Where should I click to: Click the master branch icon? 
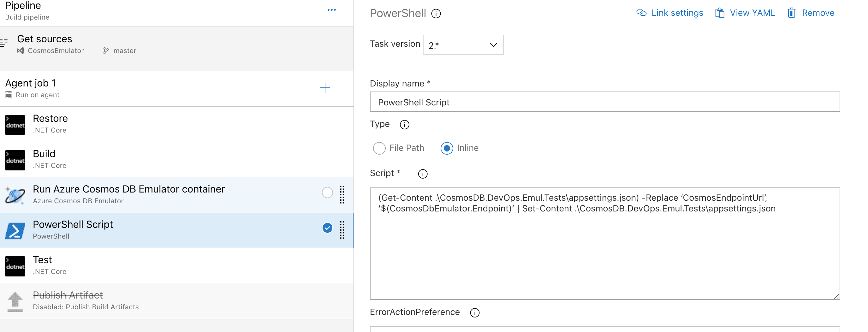pyautogui.click(x=106, y=50)
